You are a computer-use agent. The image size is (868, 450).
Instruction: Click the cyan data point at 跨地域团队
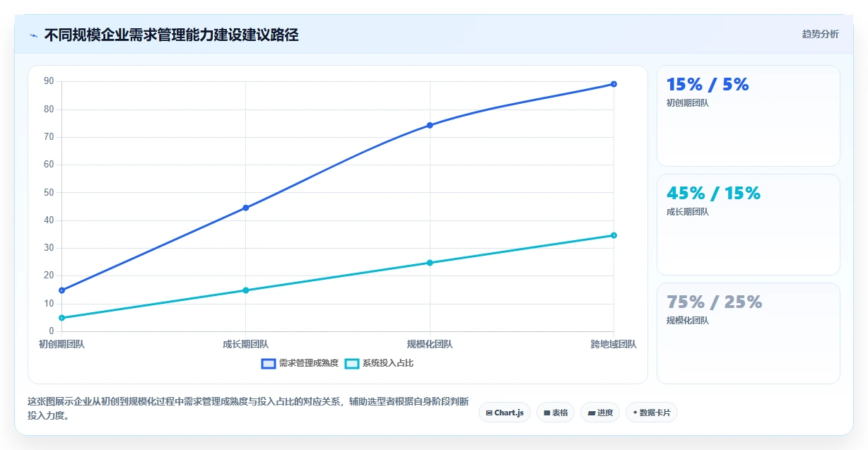(x=614, y=235)
